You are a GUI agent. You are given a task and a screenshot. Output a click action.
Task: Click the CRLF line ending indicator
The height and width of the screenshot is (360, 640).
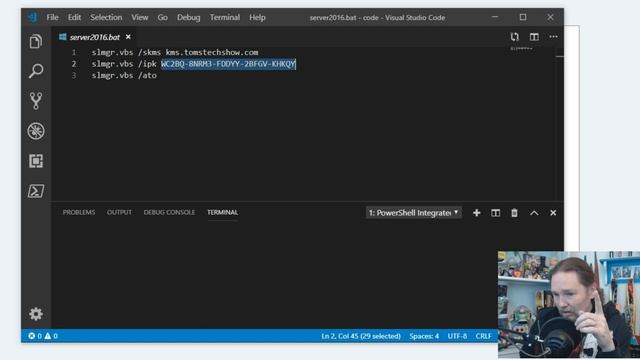point(483,336)
